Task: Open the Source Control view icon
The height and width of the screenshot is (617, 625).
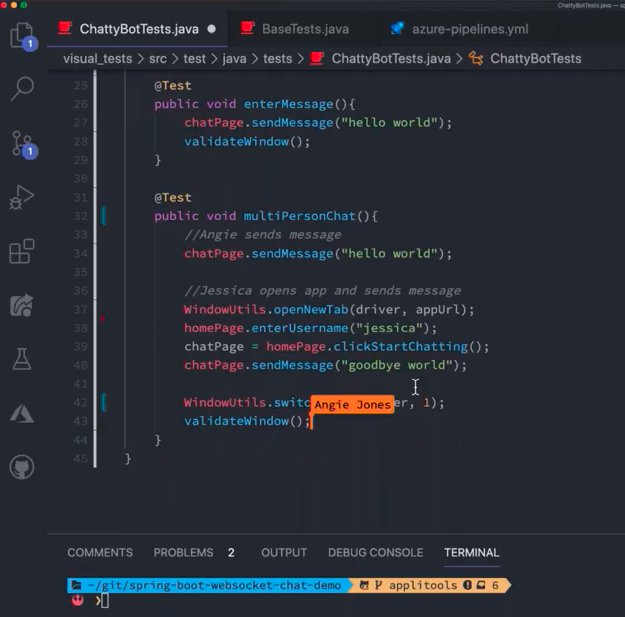Action: [21, 143]
